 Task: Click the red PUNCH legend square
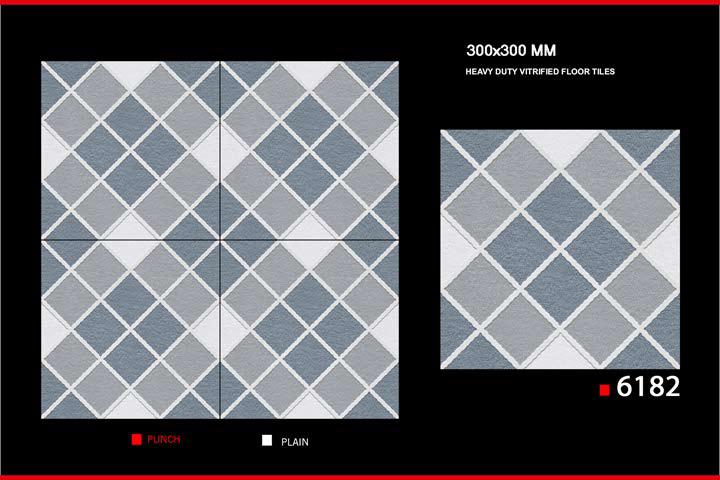point(136,439)
